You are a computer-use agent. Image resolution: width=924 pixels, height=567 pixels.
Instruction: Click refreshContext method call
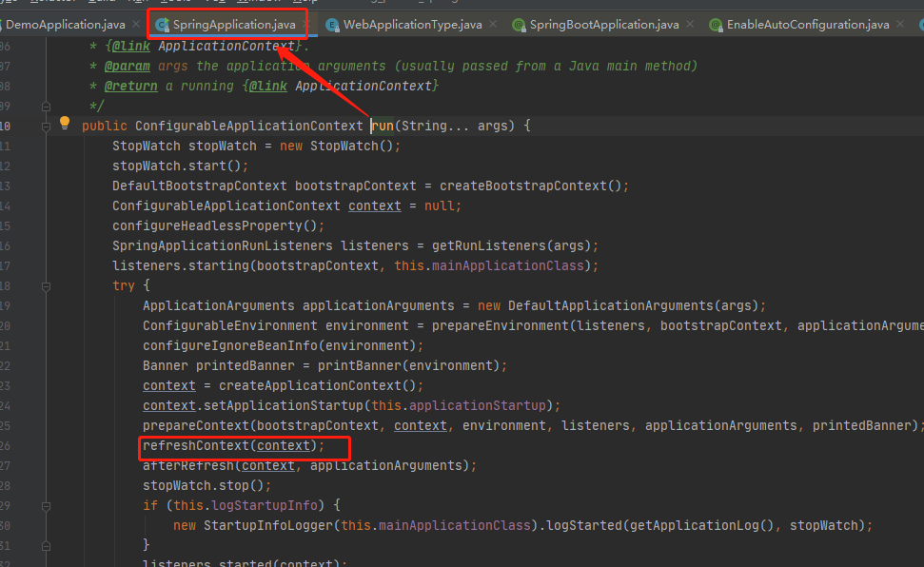point(196,447)
